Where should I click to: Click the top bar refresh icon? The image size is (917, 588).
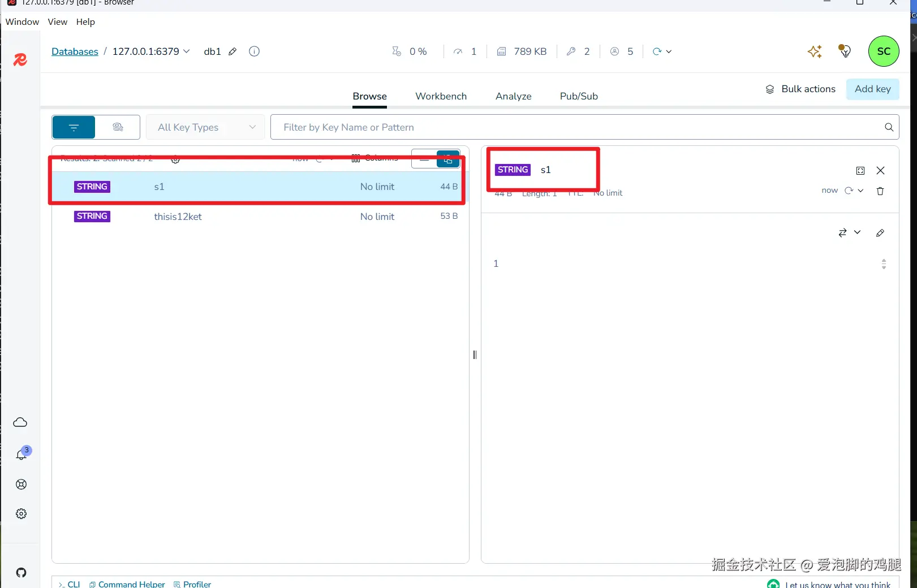pyautogui.click(x=657, y=51)
